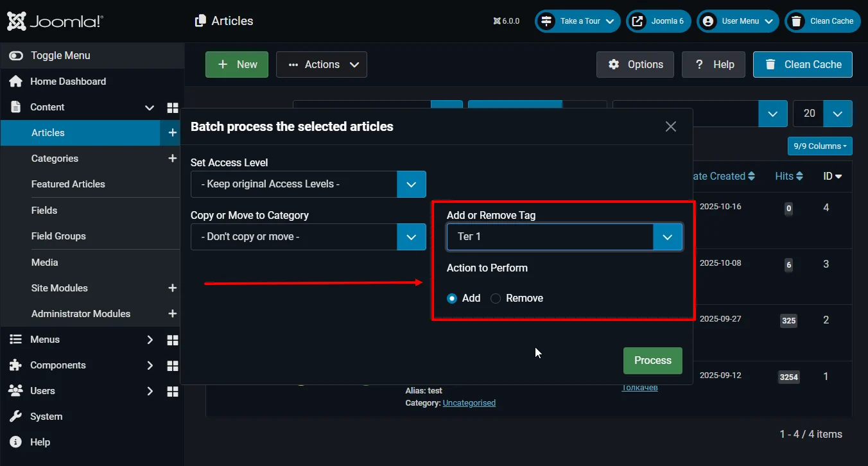The height and width of the screenshot is (466, 868).
Task: Close the batch process dialog
Action: point(671,126)
